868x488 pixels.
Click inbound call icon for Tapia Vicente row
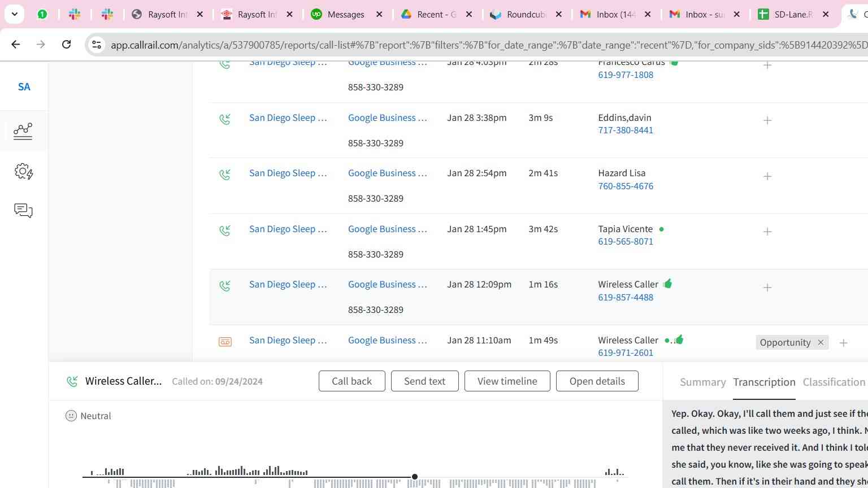[x=225, y=230]
